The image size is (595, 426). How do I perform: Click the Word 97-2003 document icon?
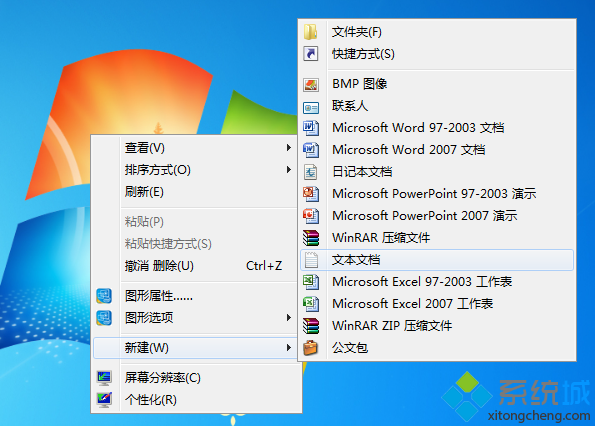coord(311,128)
